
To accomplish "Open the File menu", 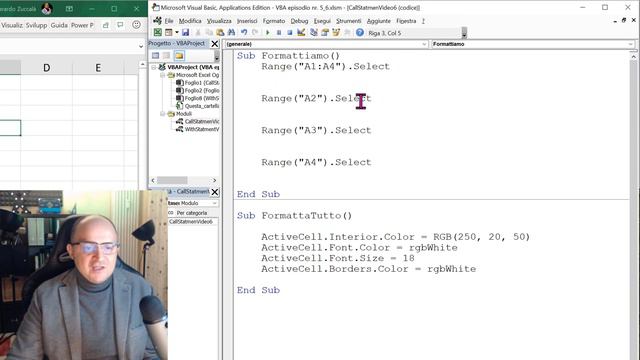I will (x=169, y=21).
